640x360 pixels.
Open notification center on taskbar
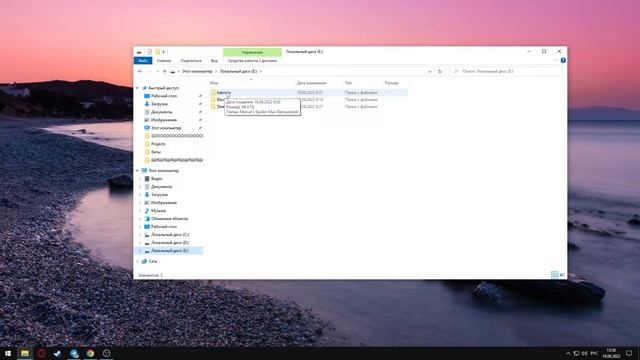click(629, 353)
